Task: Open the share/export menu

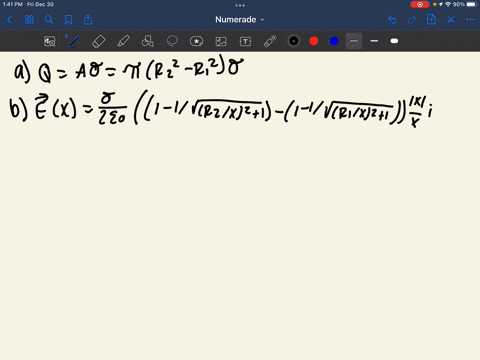Action: [88, 20]
